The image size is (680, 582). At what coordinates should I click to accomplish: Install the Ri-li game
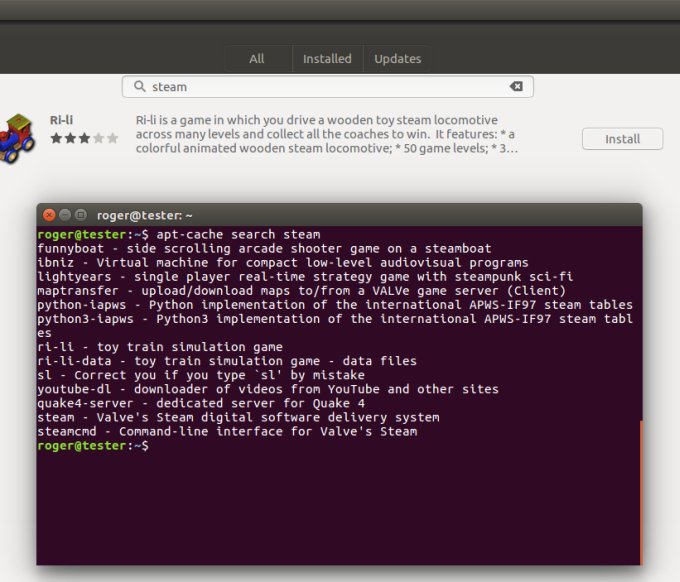[x=622, y=139]
